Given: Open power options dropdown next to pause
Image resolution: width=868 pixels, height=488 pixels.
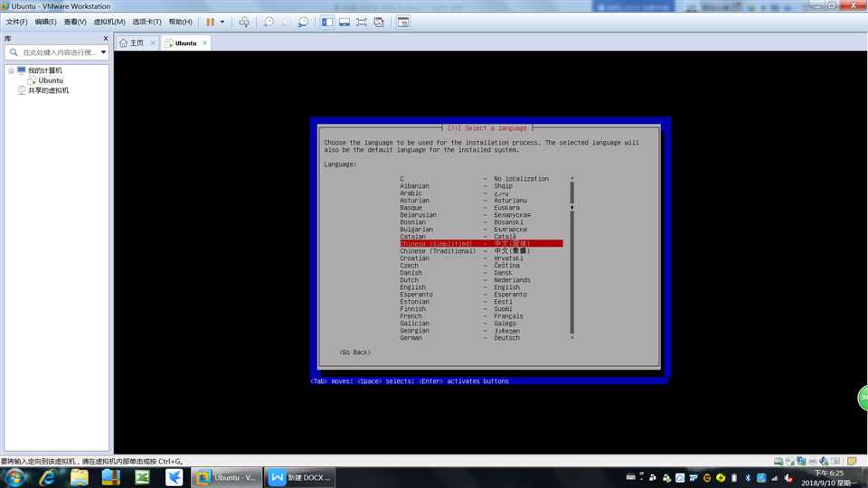Looking at the screenshot, I should [222, 22].
